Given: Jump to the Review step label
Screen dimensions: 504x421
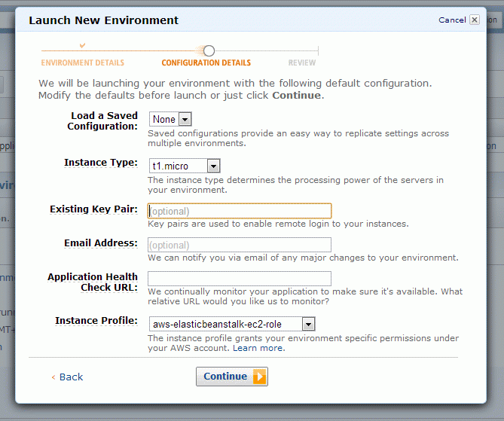Looking at the screenshot, I should click(x=302, y=63).
